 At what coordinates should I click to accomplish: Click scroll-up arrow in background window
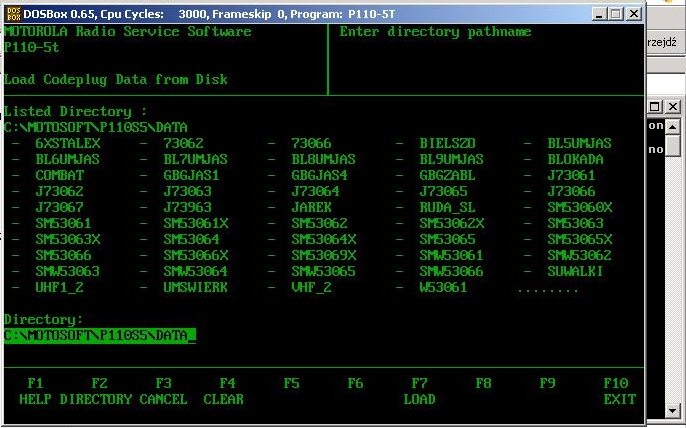pos(673,127)
